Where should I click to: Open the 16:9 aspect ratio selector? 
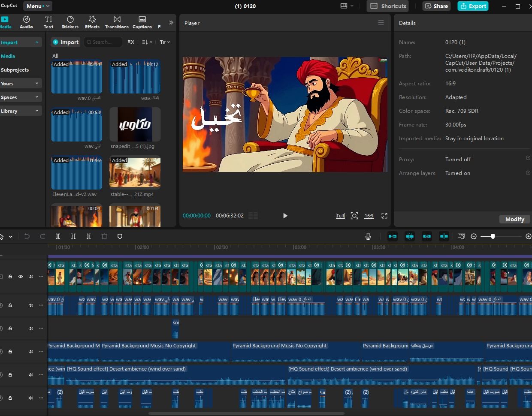point(369,216)
